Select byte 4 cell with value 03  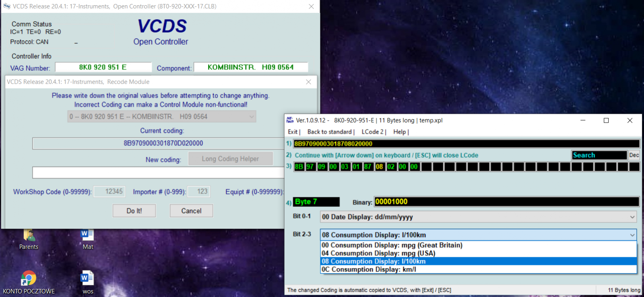tap(345, 166)
